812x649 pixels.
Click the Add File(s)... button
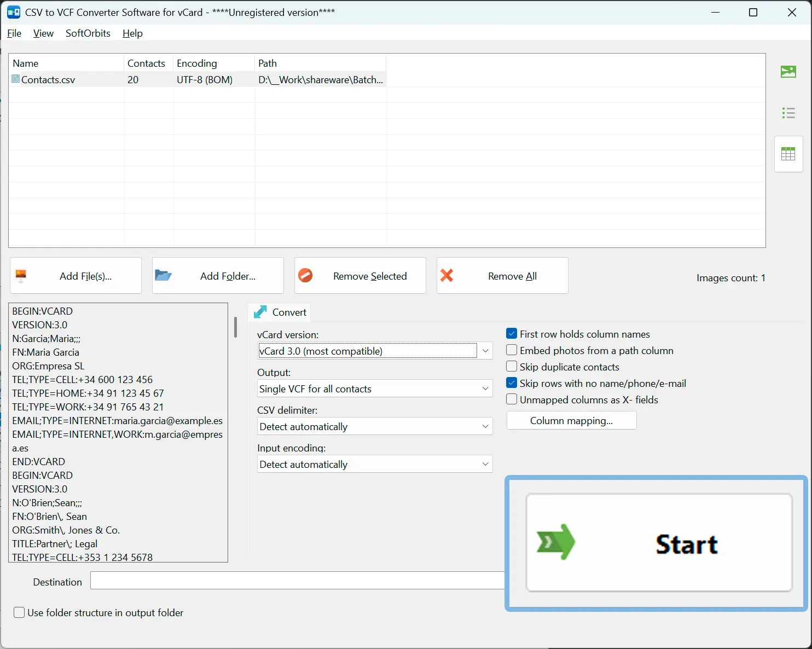(76, 276)
